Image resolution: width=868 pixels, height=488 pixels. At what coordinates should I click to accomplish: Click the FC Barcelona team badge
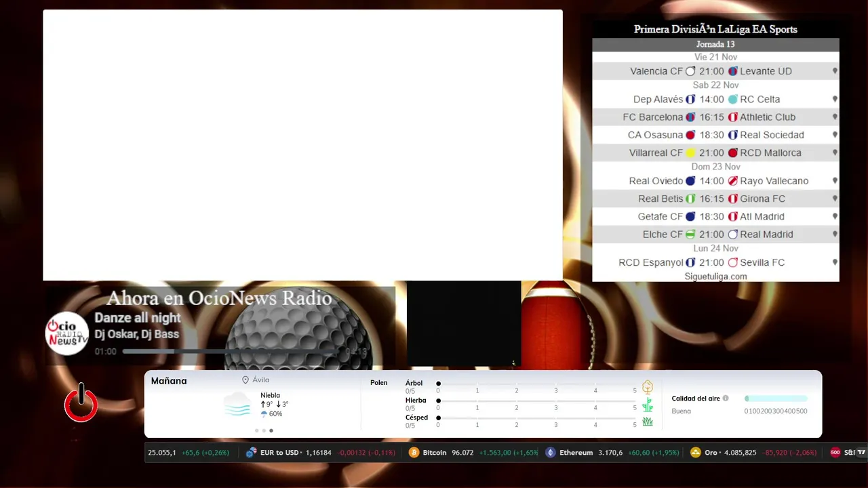click(x=690, y=117)
